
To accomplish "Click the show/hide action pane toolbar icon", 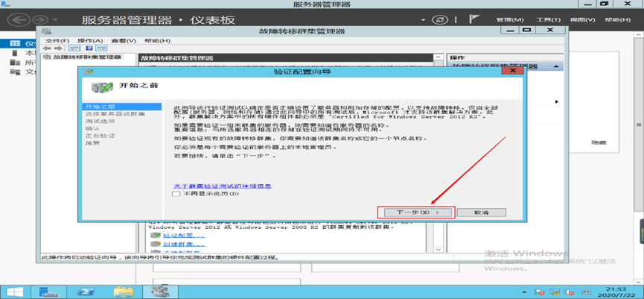I will (101, 48).
